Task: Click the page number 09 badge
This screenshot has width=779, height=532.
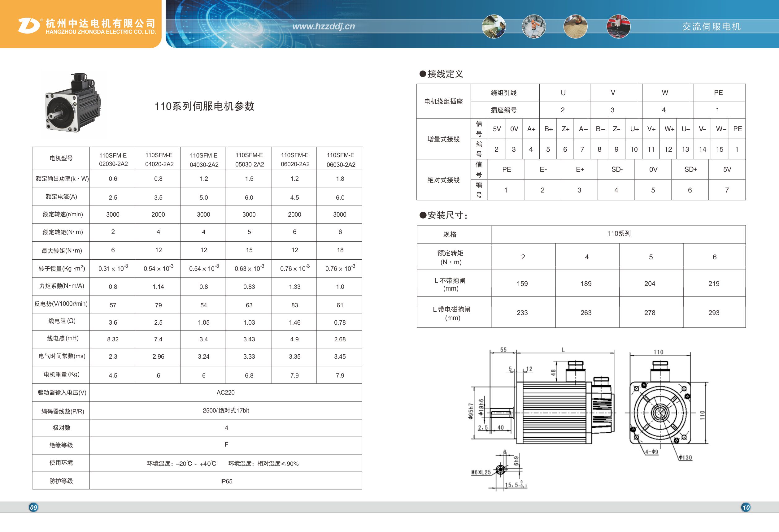Action: 33,507
